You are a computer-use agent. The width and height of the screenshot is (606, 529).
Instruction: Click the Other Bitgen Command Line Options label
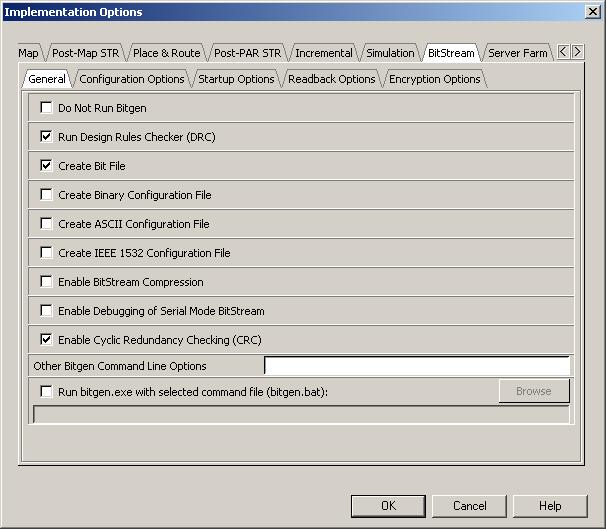coord(120,366)
